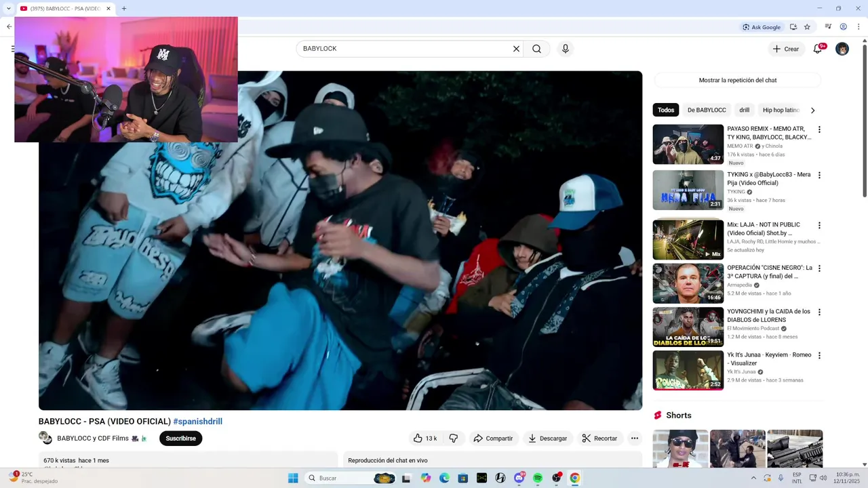Screen dimensions: 868x488
Task: Bookmark this page with star icon
Action: [x=807, y=27]
